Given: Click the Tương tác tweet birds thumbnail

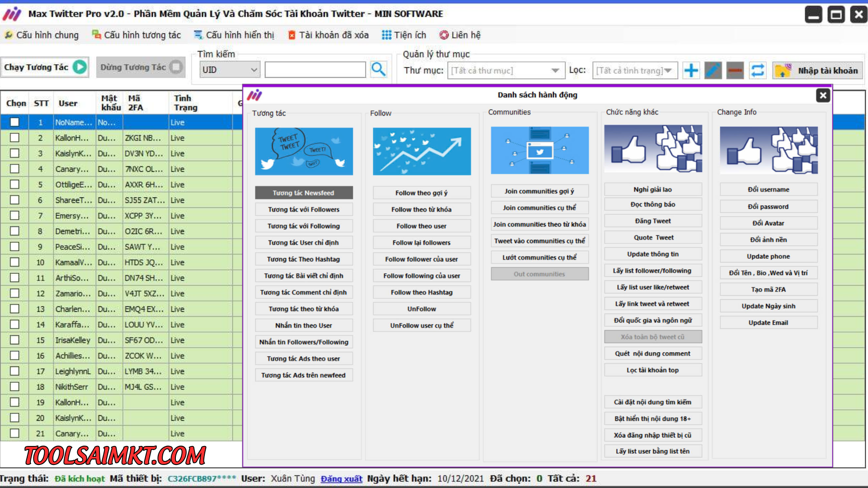Looking at the screenshot, I should 304,151.
